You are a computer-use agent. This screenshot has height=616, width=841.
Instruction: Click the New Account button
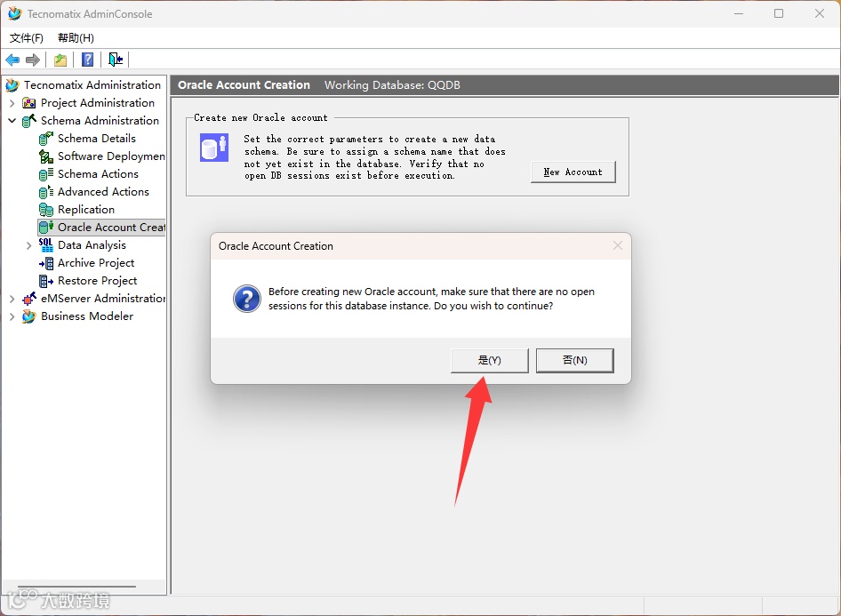(573, 172)
